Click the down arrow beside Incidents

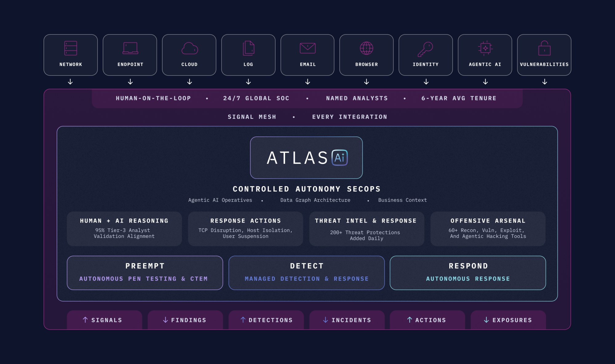tap(325, 320)
